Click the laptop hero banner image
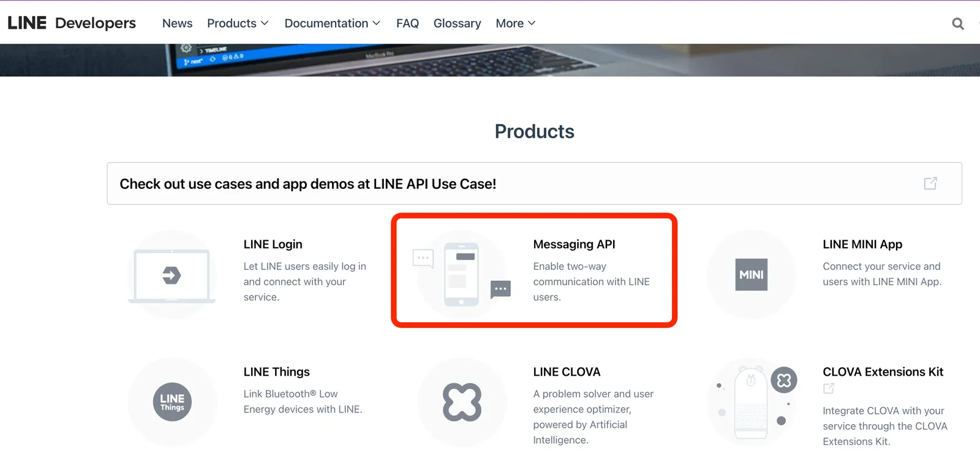The image size is (980, 475). 490,60
